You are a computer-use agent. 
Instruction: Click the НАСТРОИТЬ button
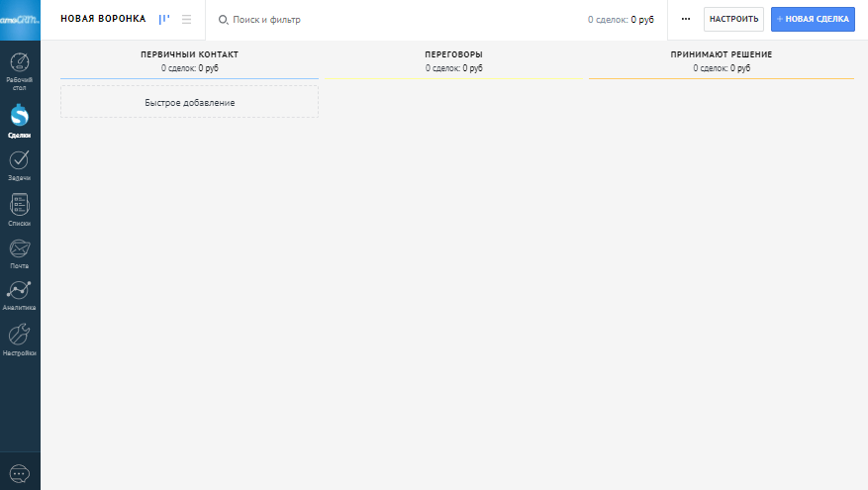coord(733,19)
